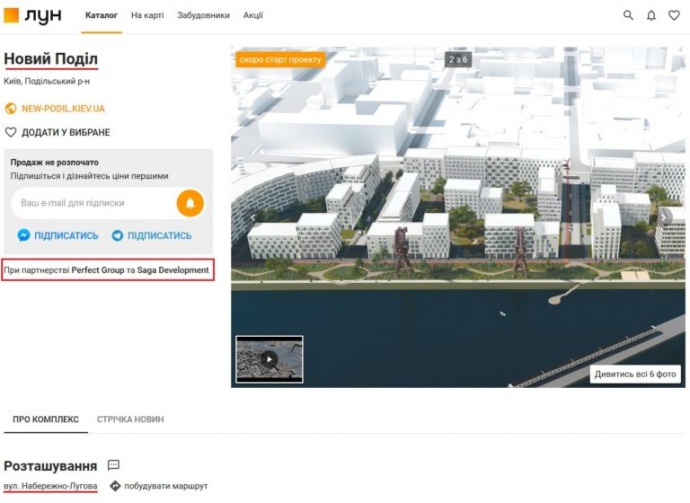Viewport: 690px width, 503px height.
Task: Open the user profile icon
Action: coord(675,16)
